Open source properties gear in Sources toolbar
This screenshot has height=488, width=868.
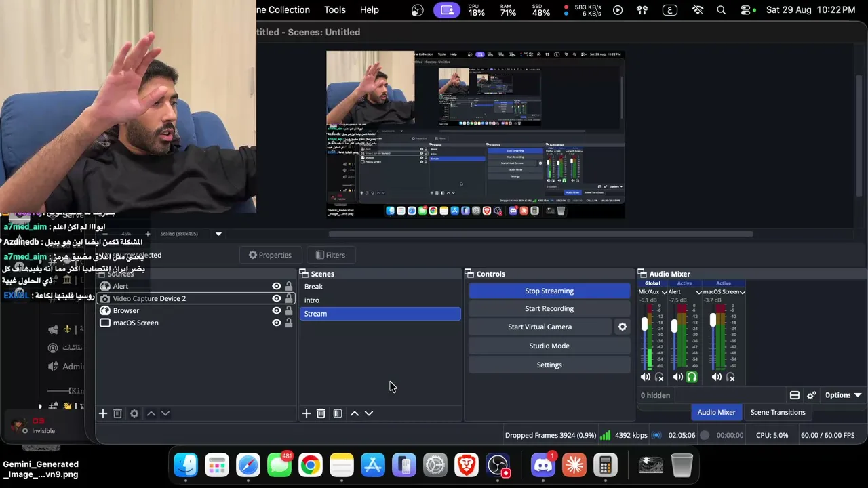[134, 413]
